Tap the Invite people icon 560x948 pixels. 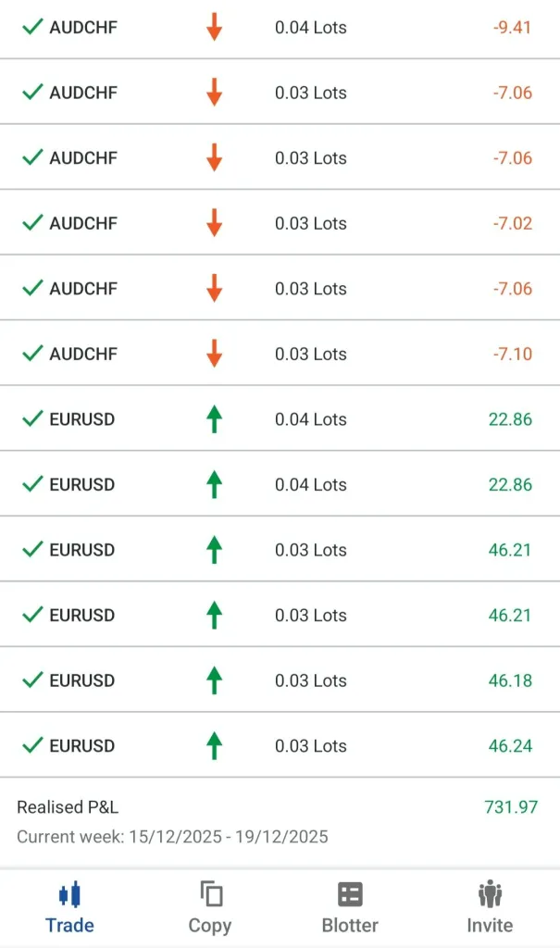[490, 894]
